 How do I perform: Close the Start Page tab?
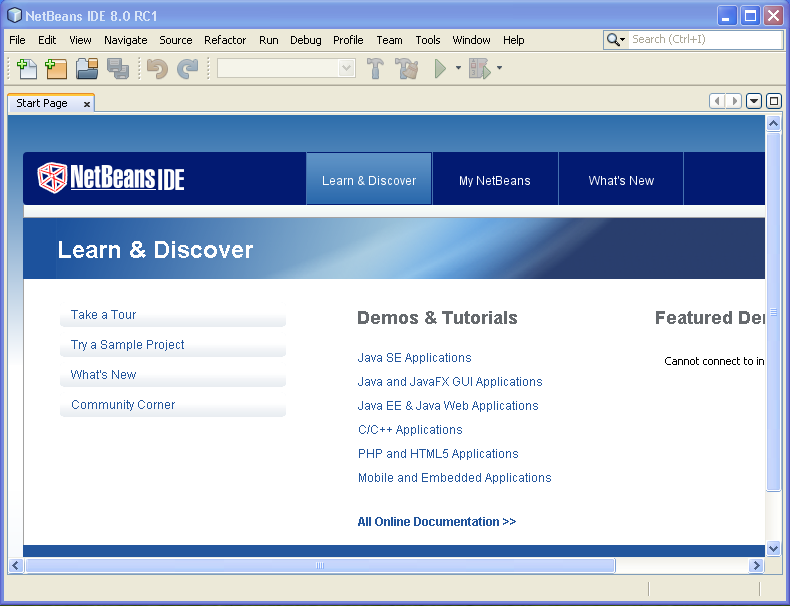pyautogui.click(x=87, y=104)
